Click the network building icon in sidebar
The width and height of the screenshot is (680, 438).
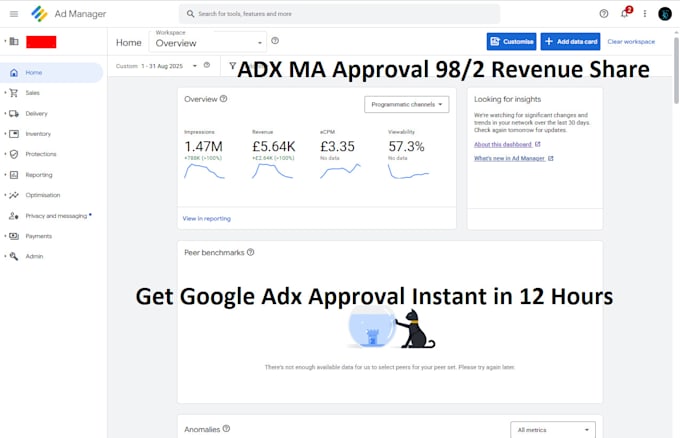14,42
